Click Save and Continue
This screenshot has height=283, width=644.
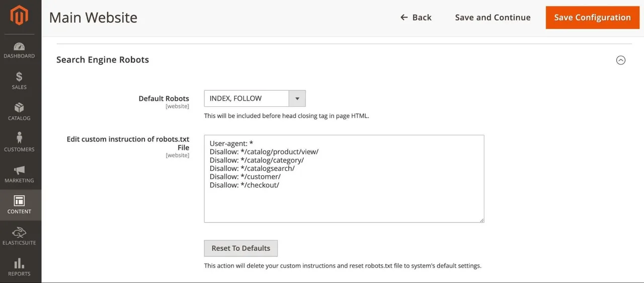[x=493, y=18]
